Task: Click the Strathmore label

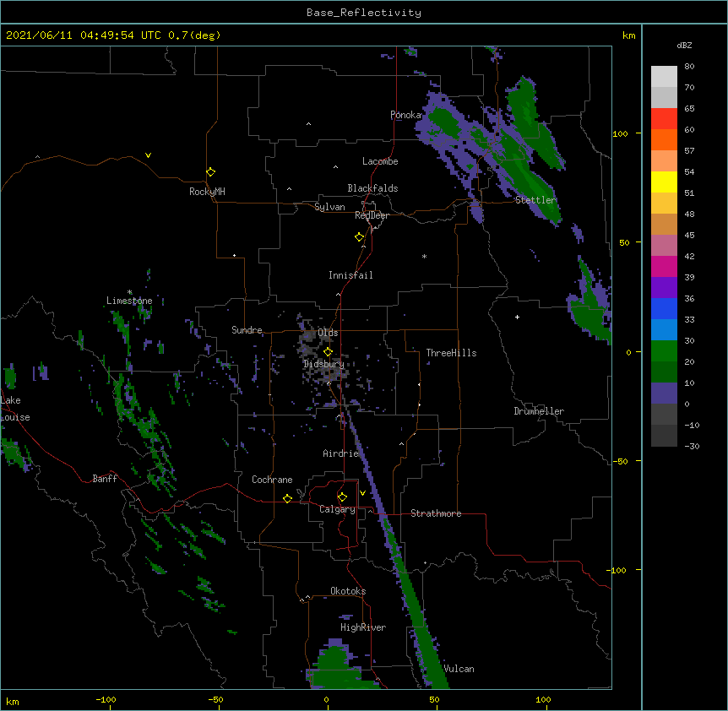Action: (x=436, y=513)
